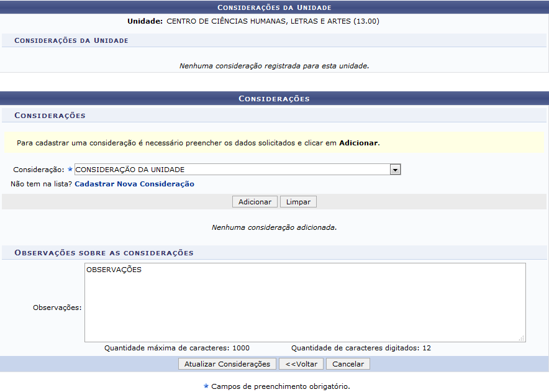The height and width of the screenshot is (392, 549).
Task: Click the Nenhuma consideração adicionada message
Action: [274, 227]
